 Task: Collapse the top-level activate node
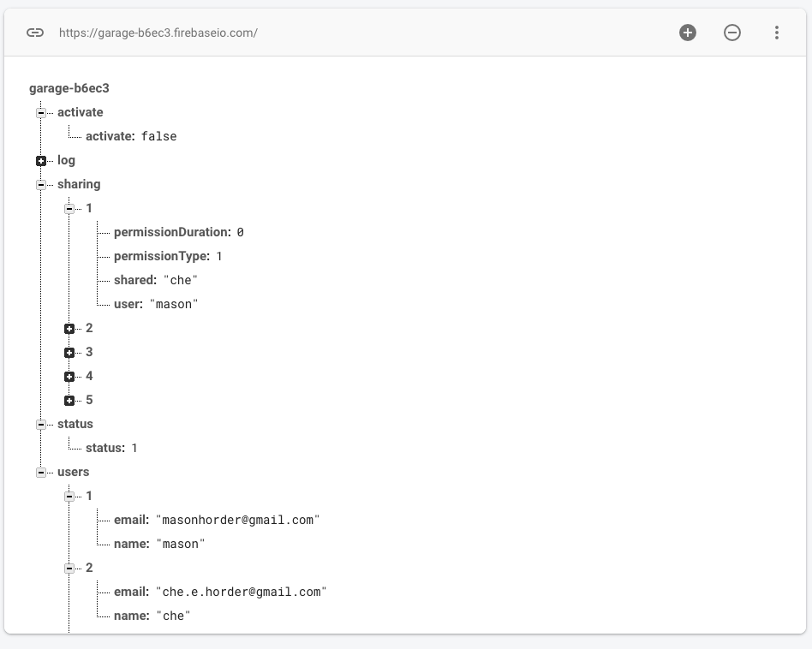point(41,113)
